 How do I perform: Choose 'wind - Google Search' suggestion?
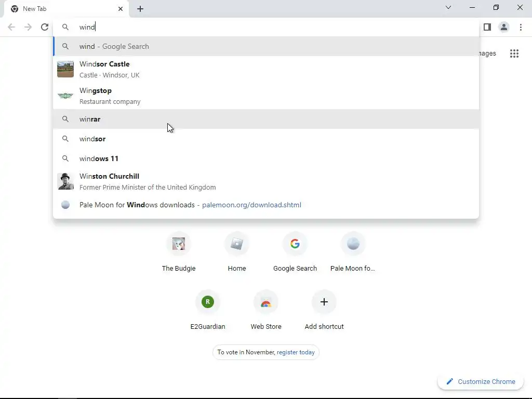coord(266,46)
